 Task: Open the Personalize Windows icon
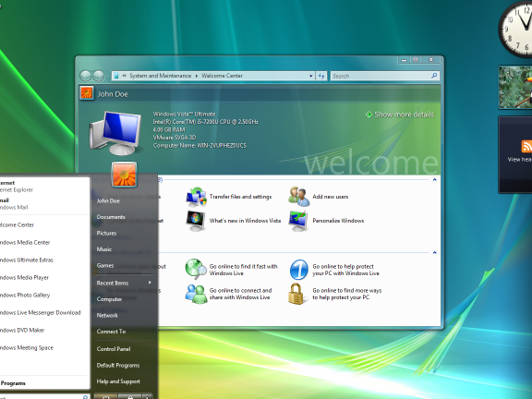click(298, 221)
